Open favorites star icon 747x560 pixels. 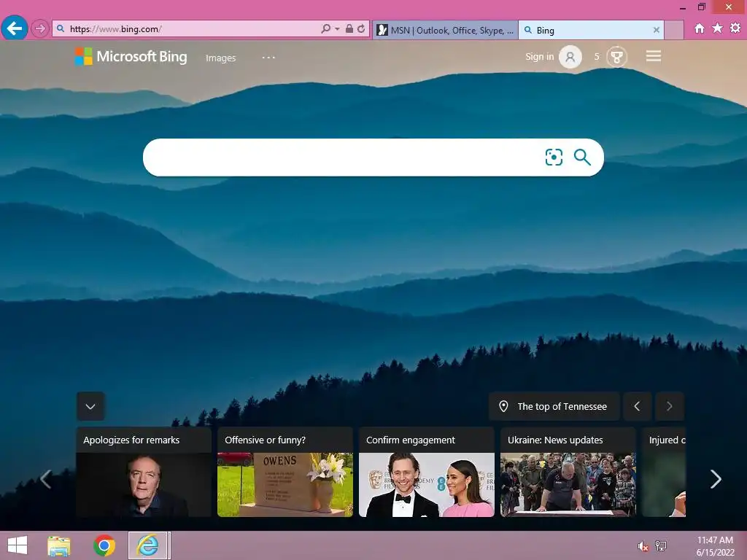(x=717, y=28)
